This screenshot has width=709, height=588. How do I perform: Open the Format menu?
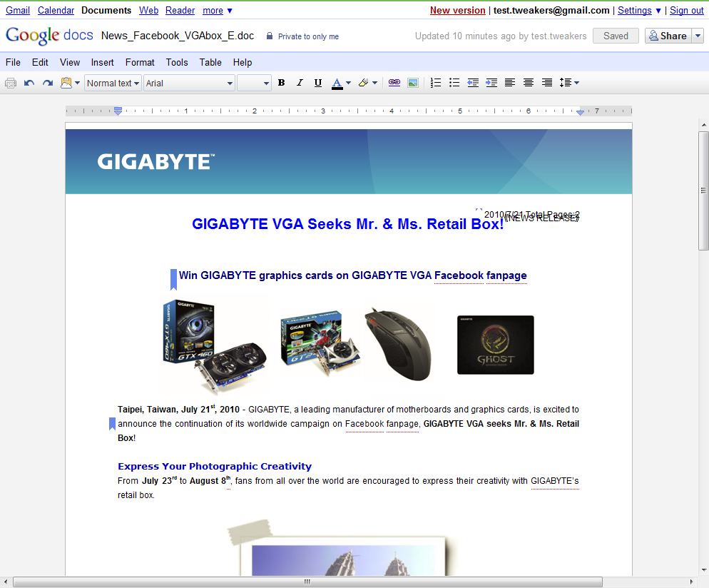point(140,62)
